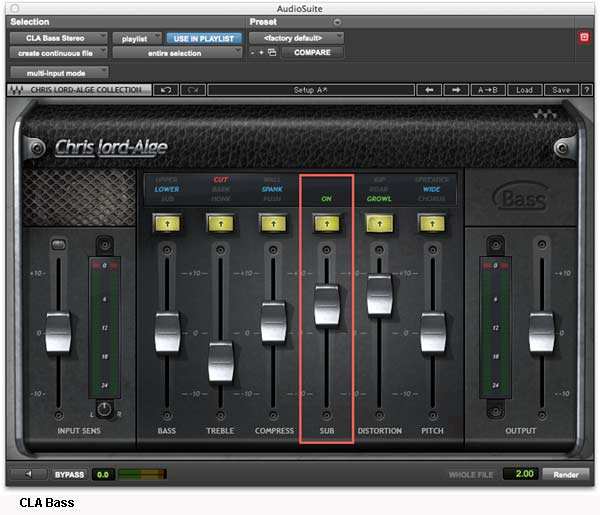Click the Compress yellow mode selector button
The width and height of the screenshot is (600, 515).
273,224
